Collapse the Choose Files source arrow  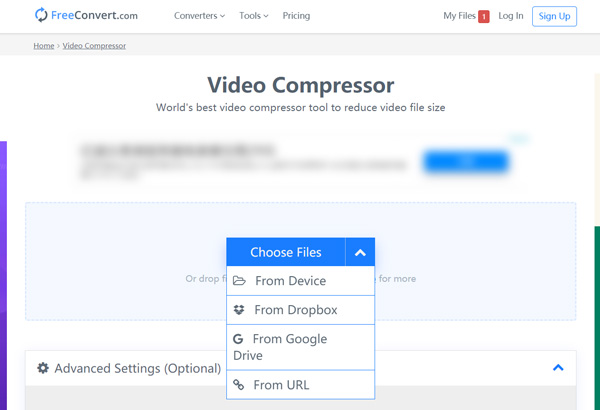pos(360,253)
